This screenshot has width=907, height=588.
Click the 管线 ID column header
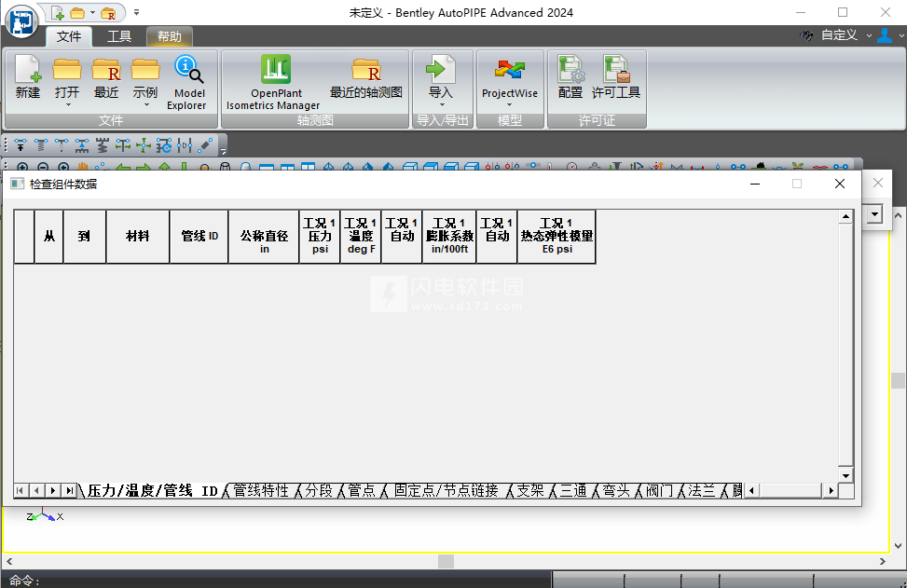199,237
